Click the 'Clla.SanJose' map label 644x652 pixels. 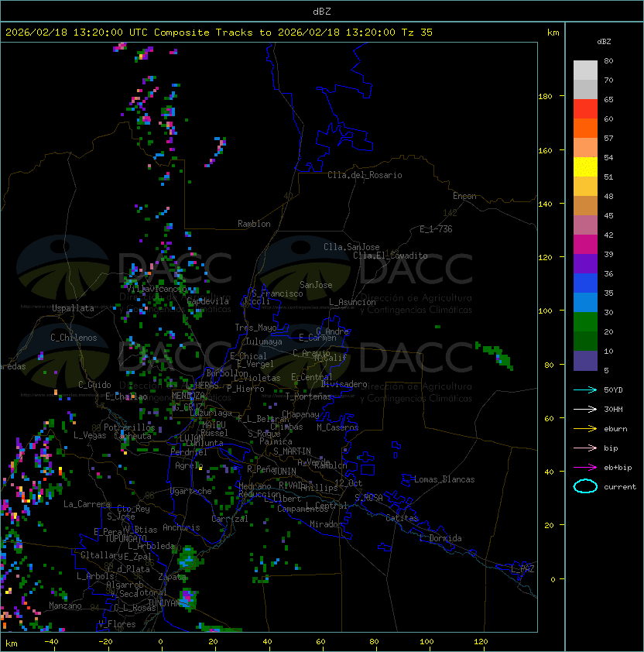click(x=351, y=247)
